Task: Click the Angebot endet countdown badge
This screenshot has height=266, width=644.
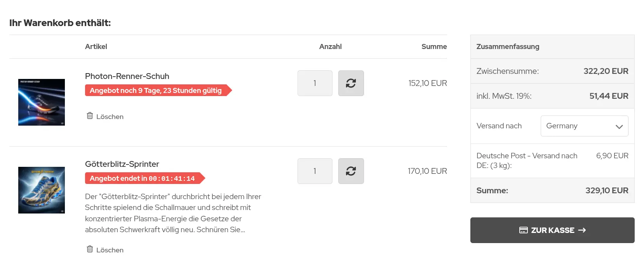Action: click(145, 178)
